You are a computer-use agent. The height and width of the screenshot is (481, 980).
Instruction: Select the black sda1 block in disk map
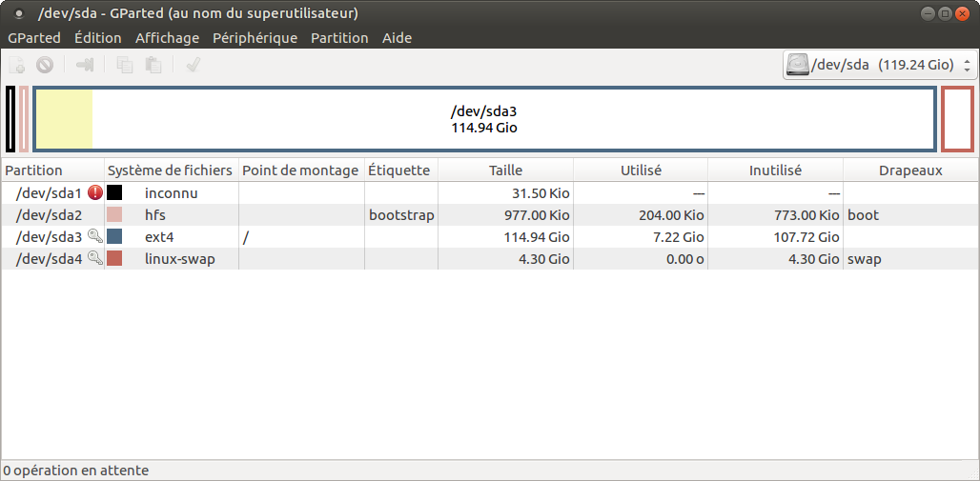10,119
